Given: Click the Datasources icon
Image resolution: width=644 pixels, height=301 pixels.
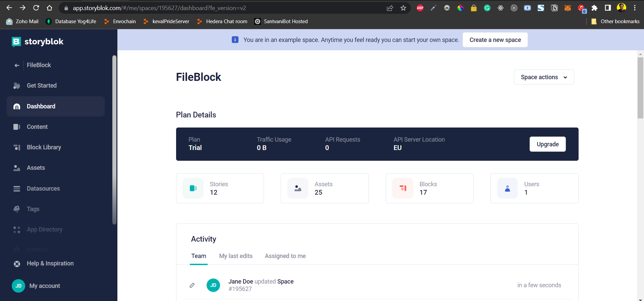Looking at the screenshot, I should pyautogui.click(x=17, y=189).
